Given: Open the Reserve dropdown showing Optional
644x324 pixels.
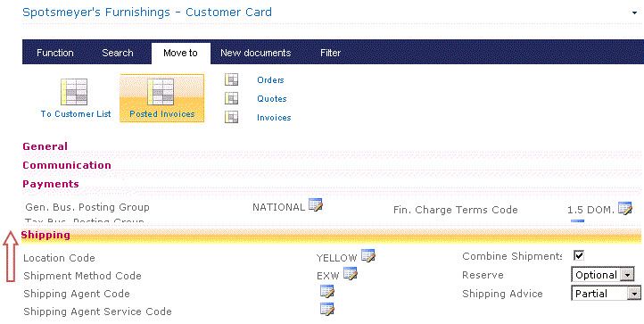Looking at the screenshot, I should coord(602,275).
